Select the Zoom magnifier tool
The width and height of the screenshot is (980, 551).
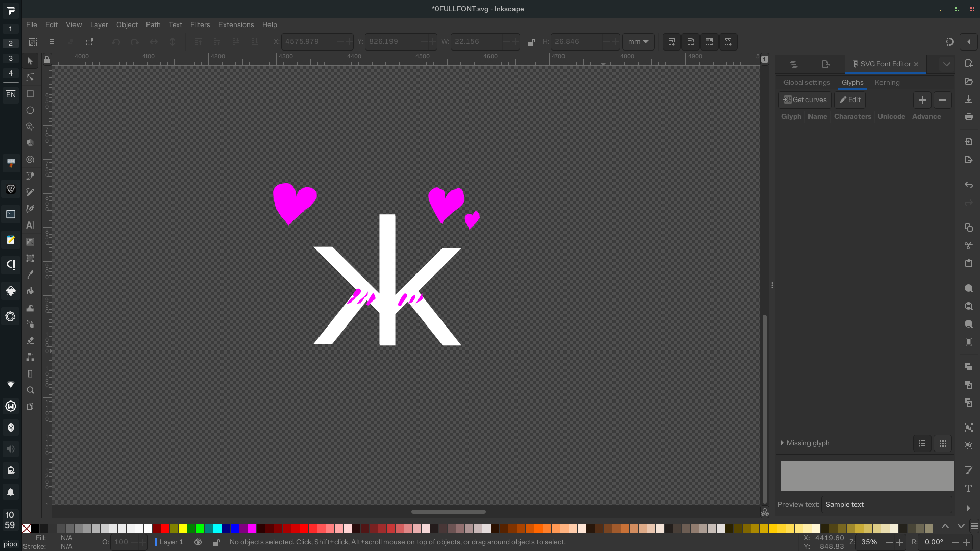[x=30, y=390]
